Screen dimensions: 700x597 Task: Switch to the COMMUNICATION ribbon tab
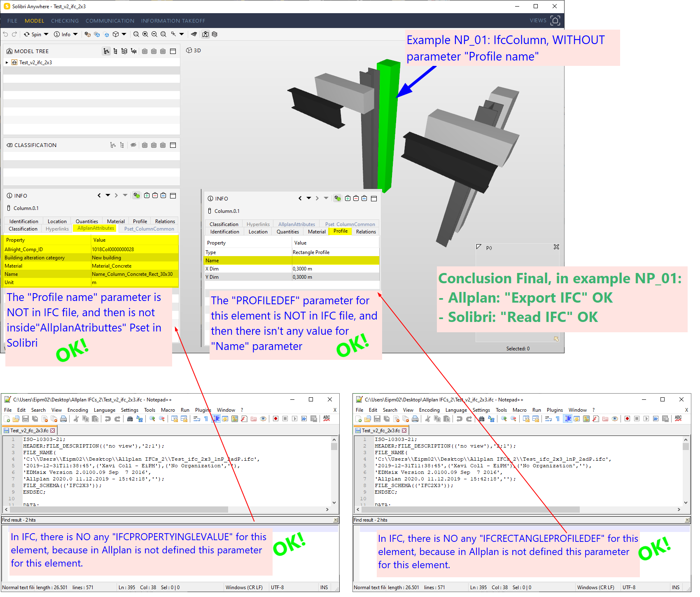(x=110, y=21)
